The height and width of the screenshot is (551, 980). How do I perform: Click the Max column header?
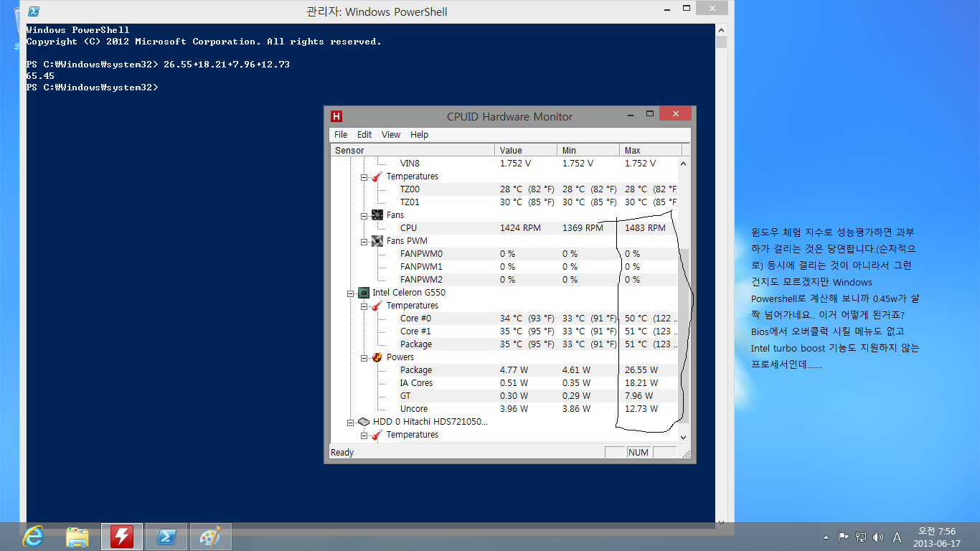pyautogui.click(x=651, y=150)
